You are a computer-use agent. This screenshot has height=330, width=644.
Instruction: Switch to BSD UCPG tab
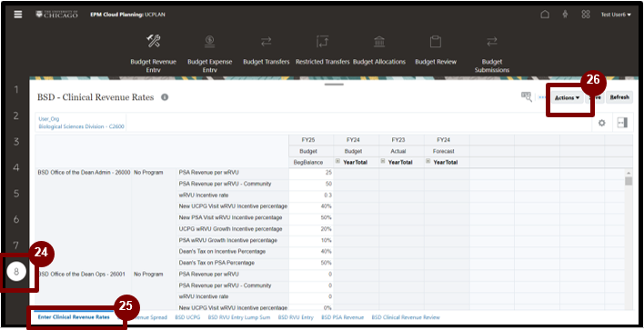point(187,317)
